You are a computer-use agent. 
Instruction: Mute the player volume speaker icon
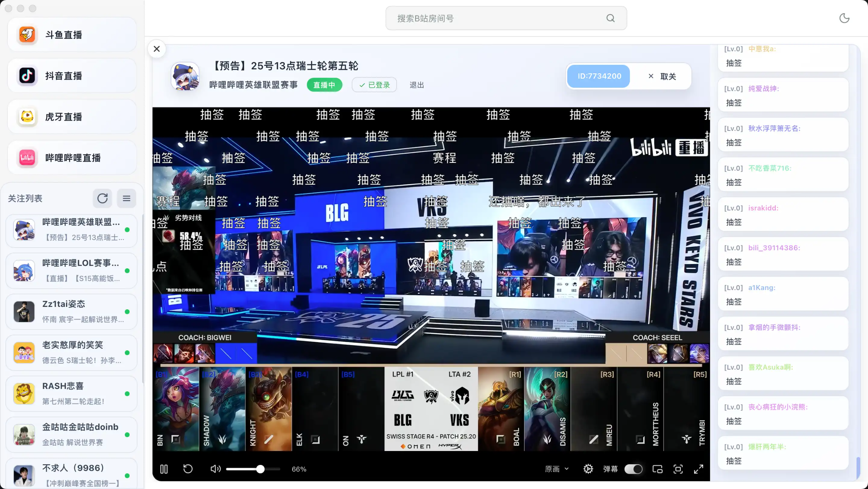pos(215,469)
